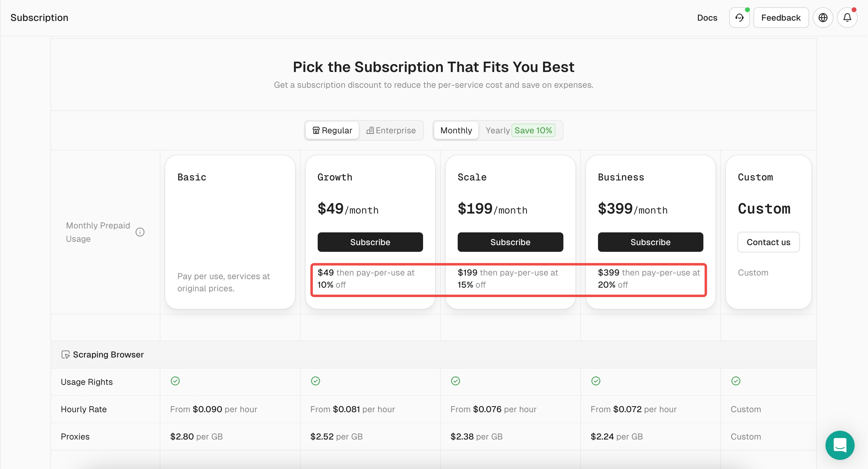The image size is (868, 469).
Task: Select Yearly billing option
Action: (x=497, y=130)
